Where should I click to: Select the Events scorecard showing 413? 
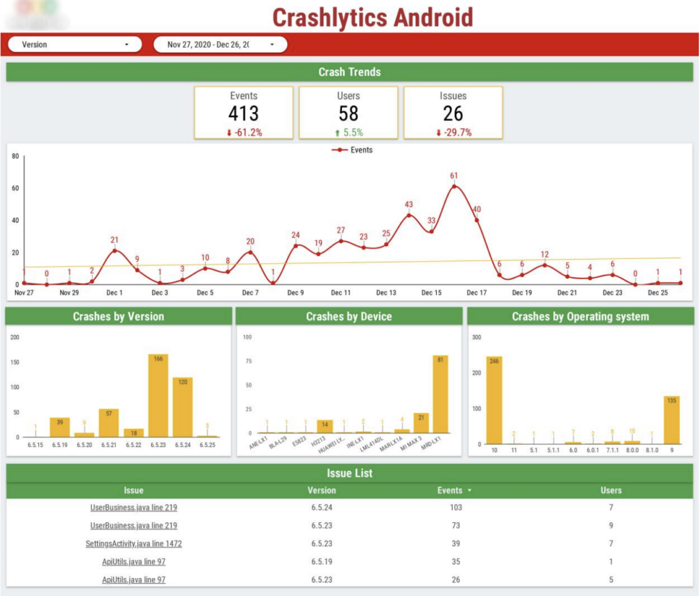coord(243,113)
